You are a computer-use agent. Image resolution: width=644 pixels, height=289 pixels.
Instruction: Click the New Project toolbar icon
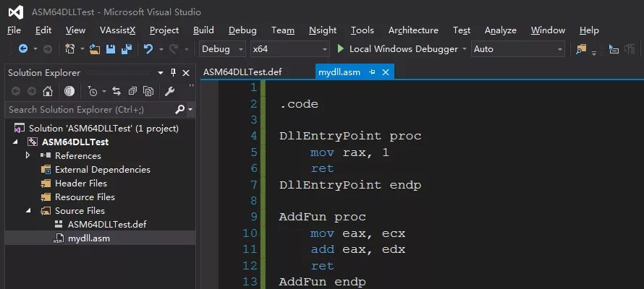coord(70,49)
